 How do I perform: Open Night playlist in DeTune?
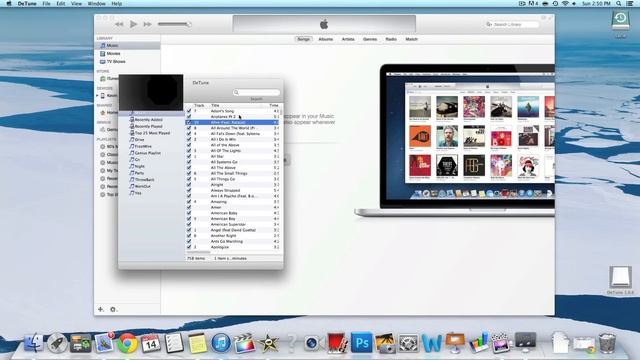coord(139,166)
